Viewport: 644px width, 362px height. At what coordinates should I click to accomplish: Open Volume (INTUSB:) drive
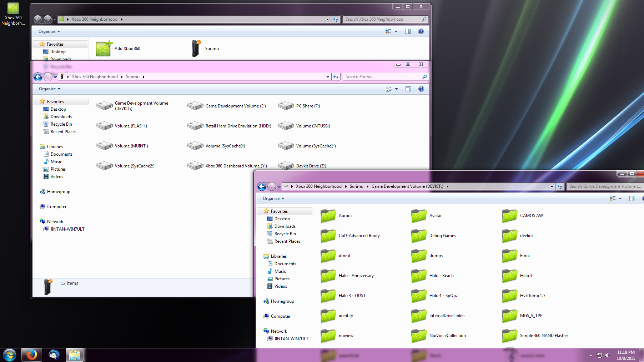pyautogui.click(x=304, y=126)
